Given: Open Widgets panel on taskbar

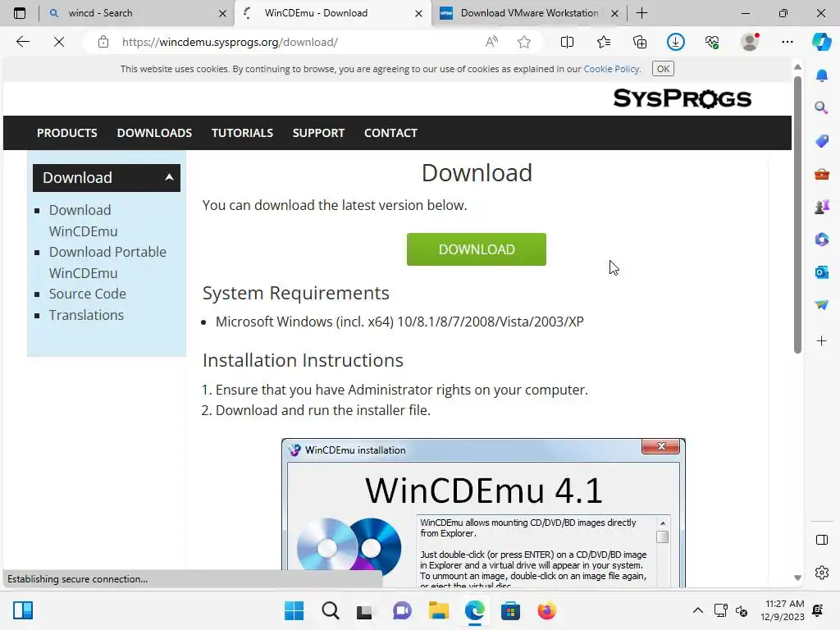Looking at the screenshot, I should [x=23, y=610].
